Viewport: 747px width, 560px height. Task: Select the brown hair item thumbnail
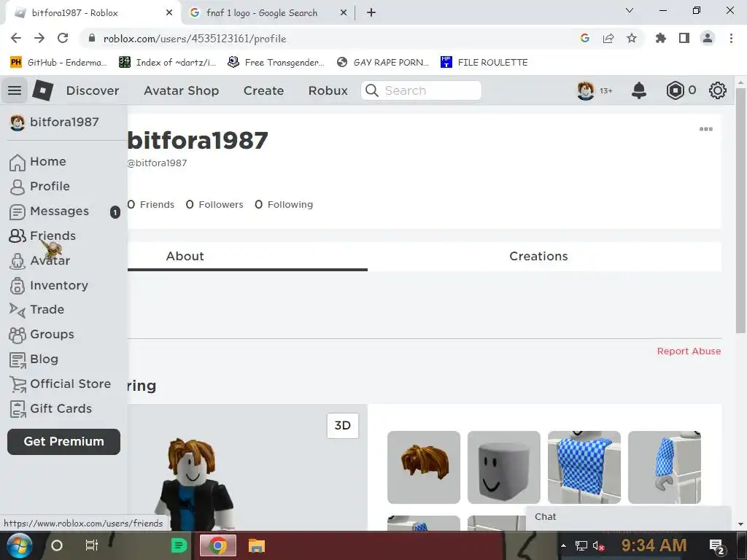[x=424, y=467]
